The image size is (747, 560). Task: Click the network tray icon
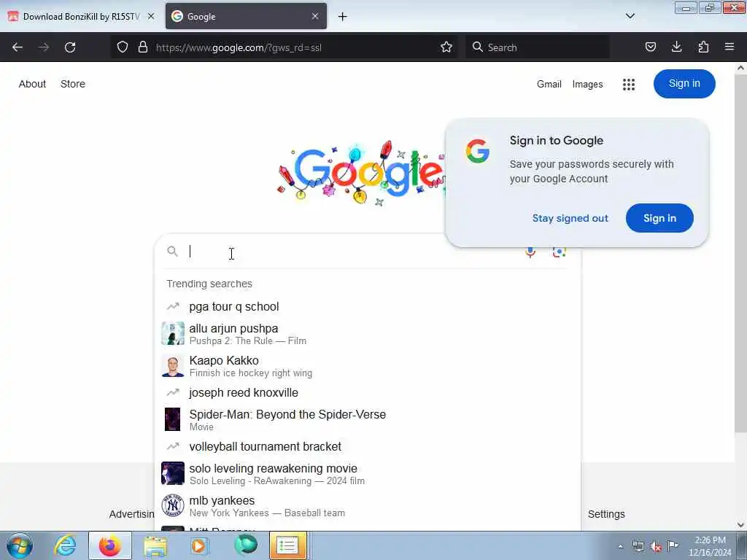638,546
